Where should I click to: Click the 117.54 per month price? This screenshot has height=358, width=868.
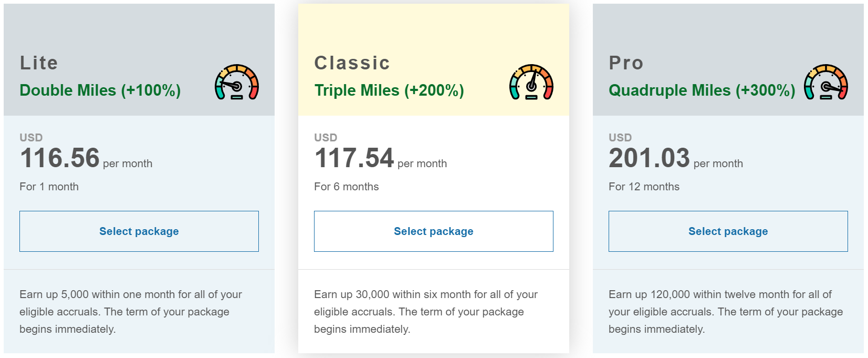[x=381, y=158]
